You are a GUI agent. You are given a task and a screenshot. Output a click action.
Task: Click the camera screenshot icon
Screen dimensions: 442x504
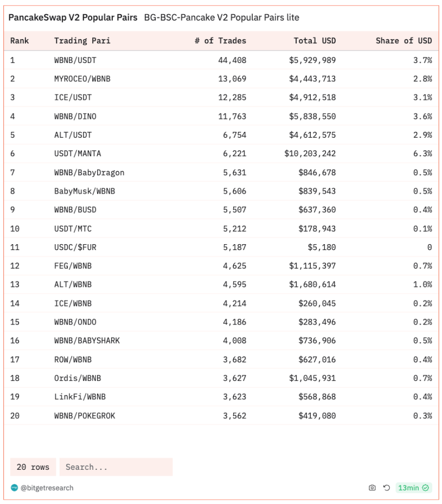pyautogui.click(x=372, y=488)
